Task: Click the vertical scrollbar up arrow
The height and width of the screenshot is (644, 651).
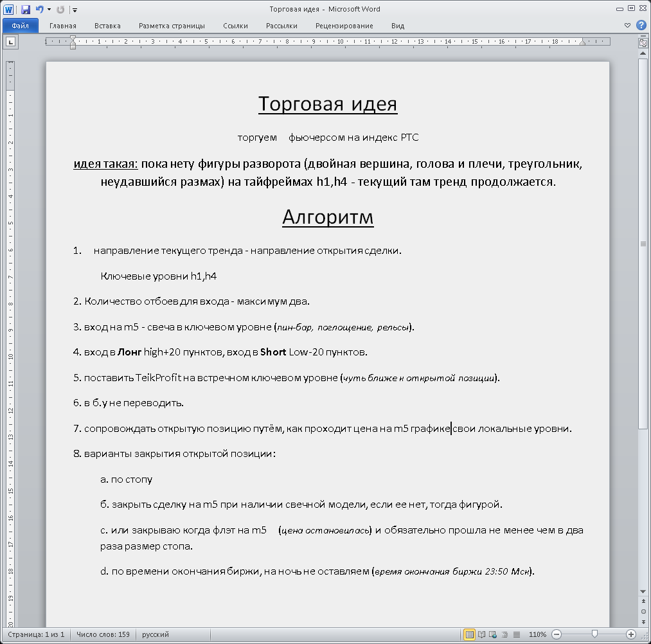Action: tap(643, 53)
